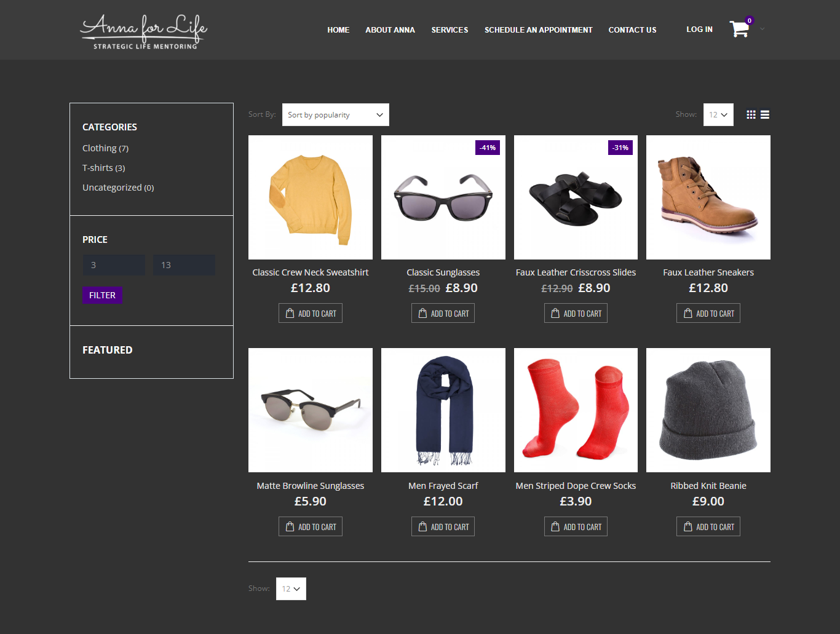Open the Sort by popularity dropdown
This screenshot has width=840, height=634.
(x=335, y=115)
